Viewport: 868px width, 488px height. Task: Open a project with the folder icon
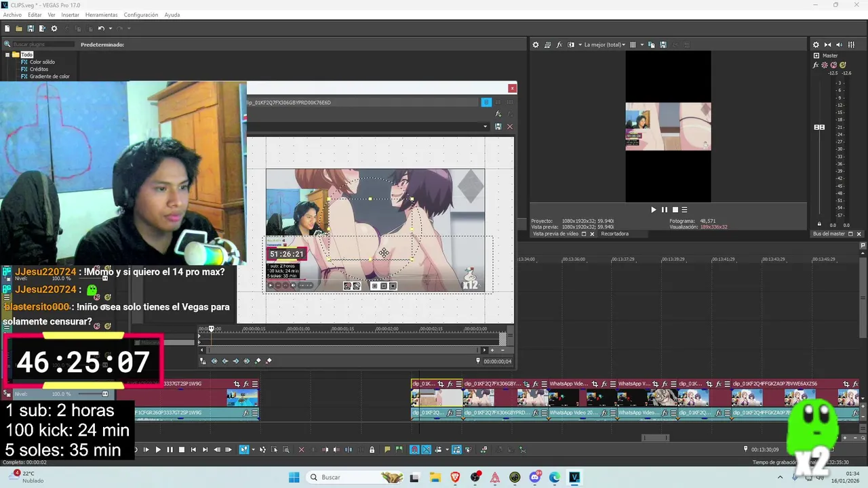[x=19, y=28]
